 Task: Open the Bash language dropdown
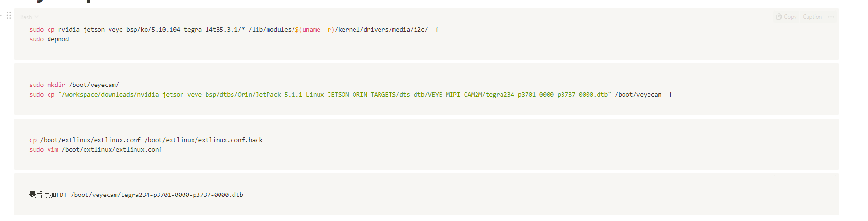29,17
